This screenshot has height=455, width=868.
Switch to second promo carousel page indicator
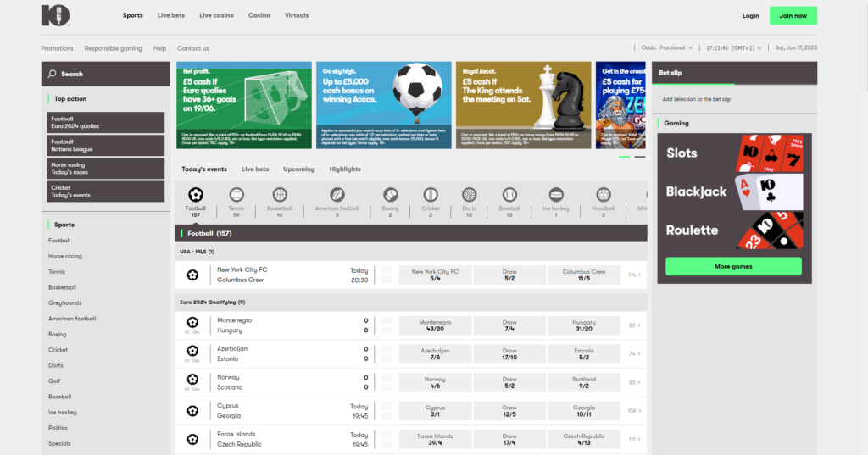click(x=639, y=157)
